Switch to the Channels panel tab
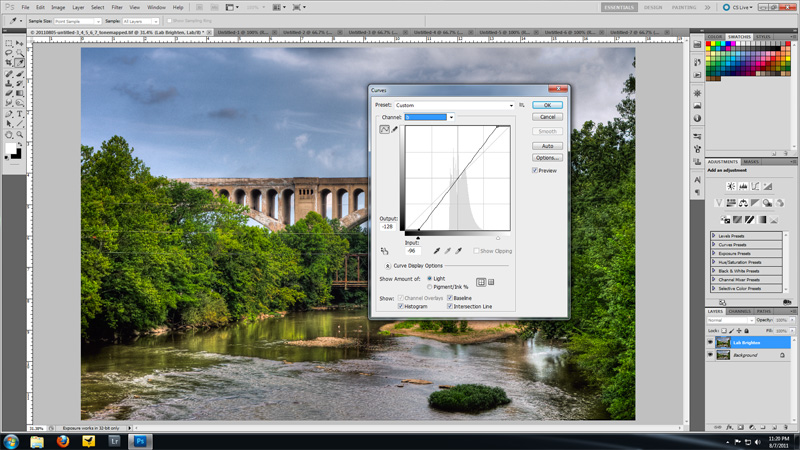 742,311
